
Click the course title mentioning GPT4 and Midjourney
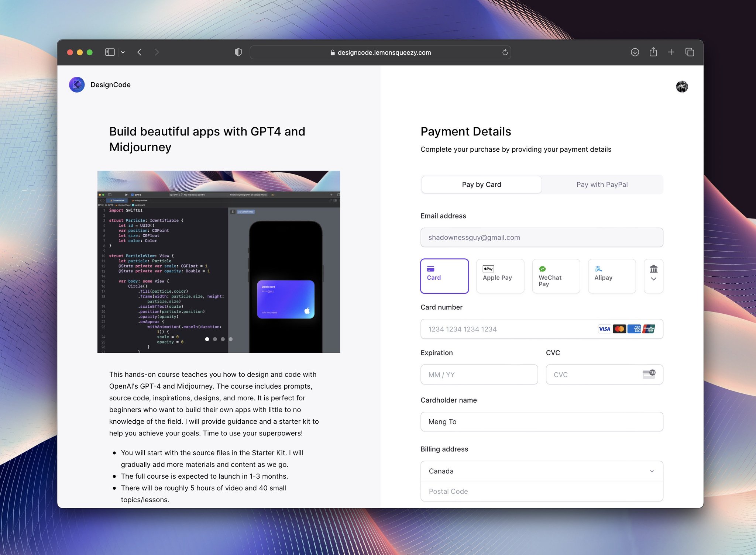[207, 139]
